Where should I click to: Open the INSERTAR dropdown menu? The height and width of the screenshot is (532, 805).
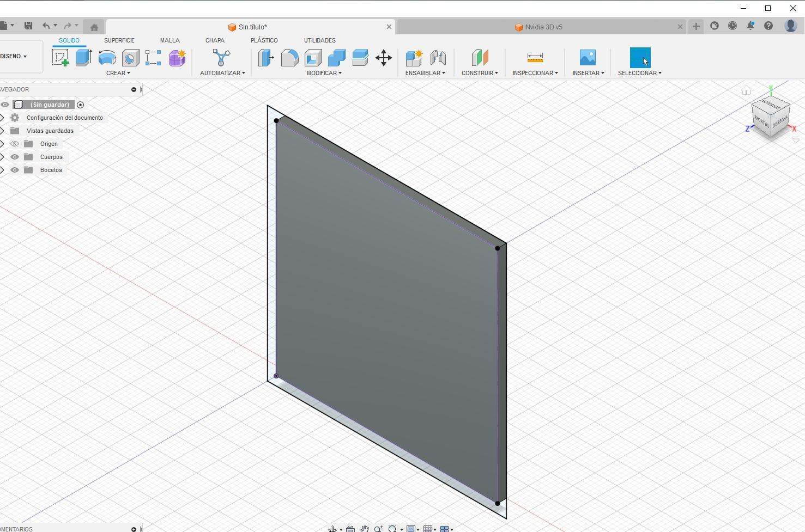(588, 73)
